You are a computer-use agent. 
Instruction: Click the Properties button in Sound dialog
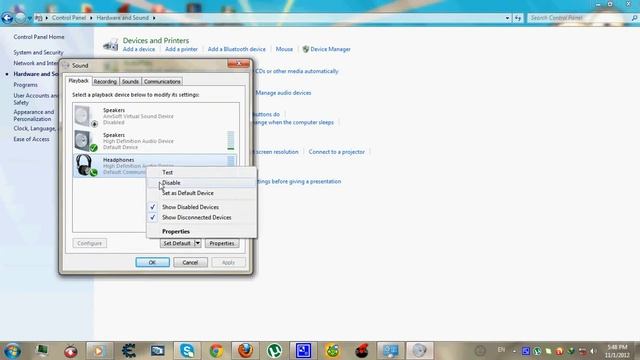point(222,243)
